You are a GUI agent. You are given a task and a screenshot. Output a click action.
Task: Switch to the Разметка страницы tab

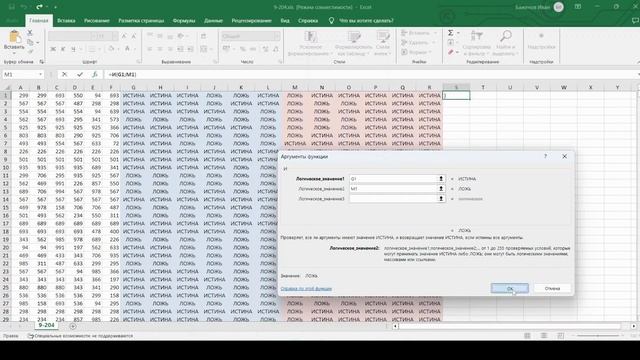(141, 20)
